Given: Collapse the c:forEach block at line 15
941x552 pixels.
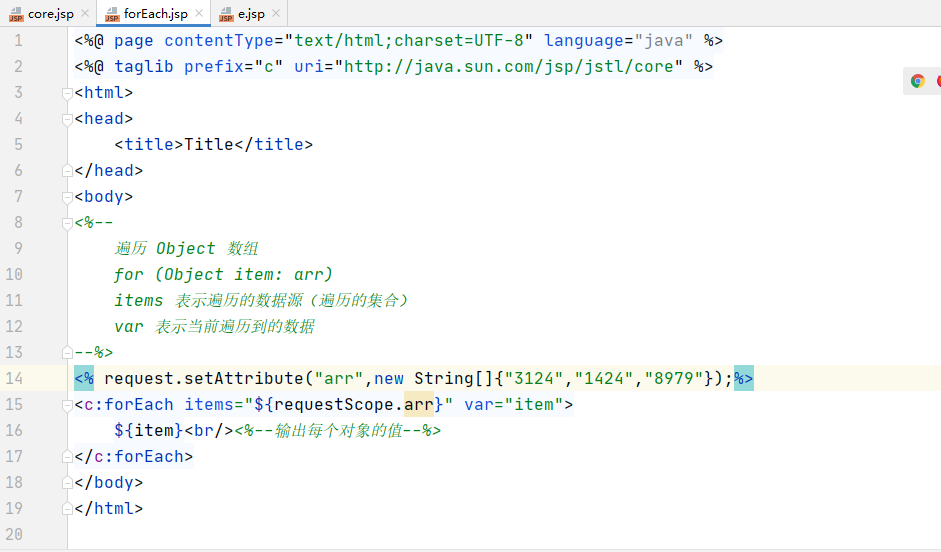Looking at the screenshot, I should point(67,405).
